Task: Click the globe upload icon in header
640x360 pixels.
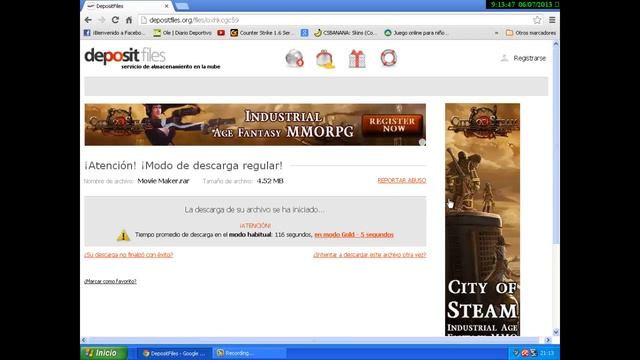Action: 294,58
